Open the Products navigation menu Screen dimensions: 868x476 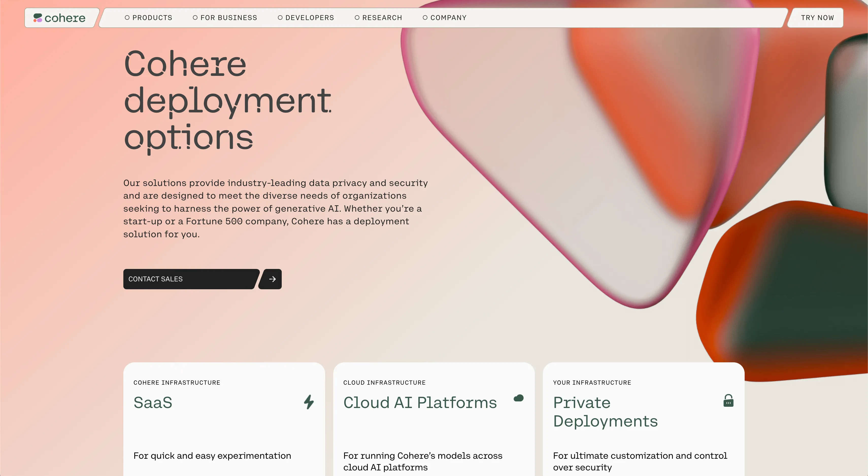(152, 18)
